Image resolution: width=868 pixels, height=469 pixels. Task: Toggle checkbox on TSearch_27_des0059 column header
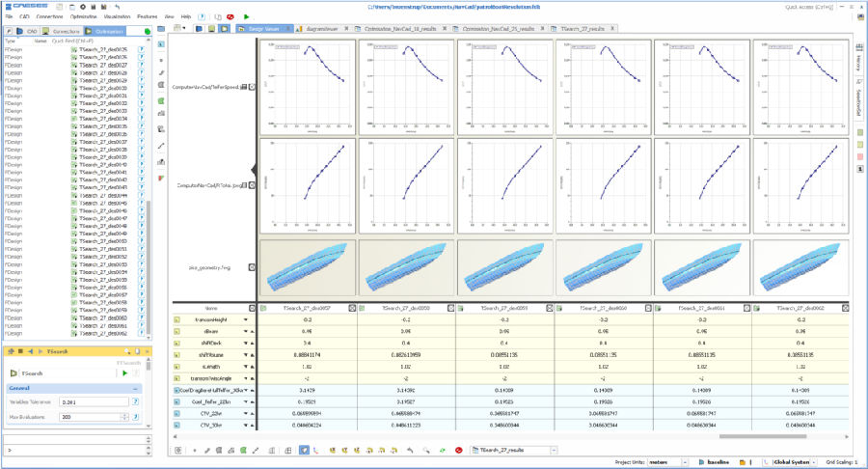click(x=549, y=308)
